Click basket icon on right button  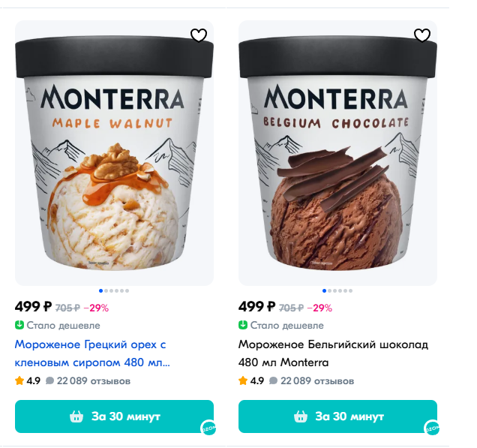point(300,416)
